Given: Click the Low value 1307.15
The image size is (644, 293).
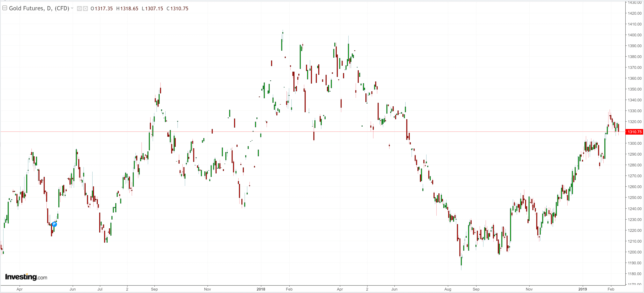Looking at the screenshot, I should pos(154,9).
